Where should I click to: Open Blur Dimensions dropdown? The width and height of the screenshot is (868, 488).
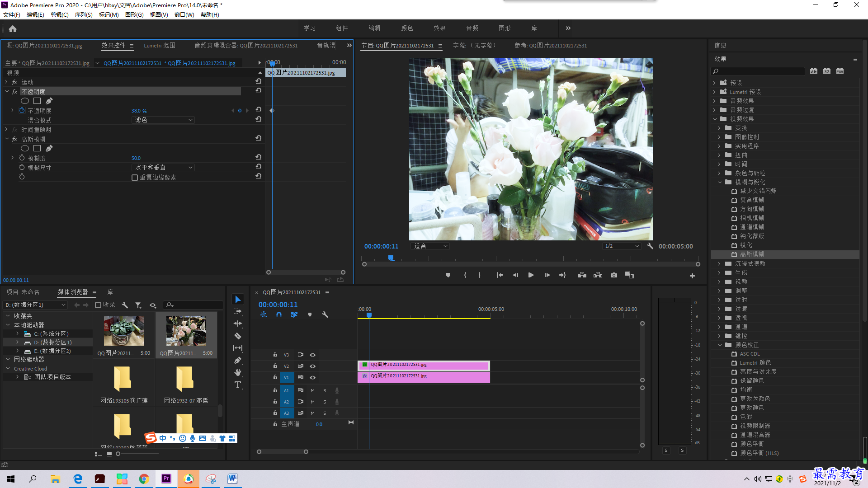163,167
